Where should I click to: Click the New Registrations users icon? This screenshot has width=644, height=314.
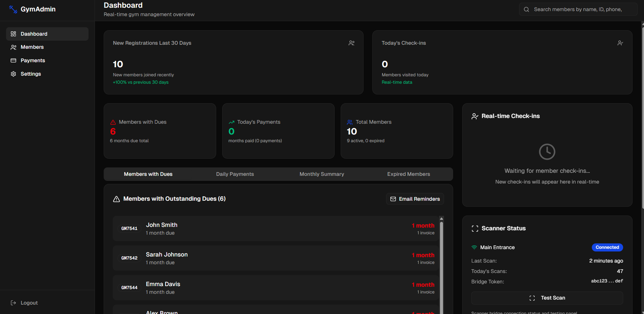point(351,43)
